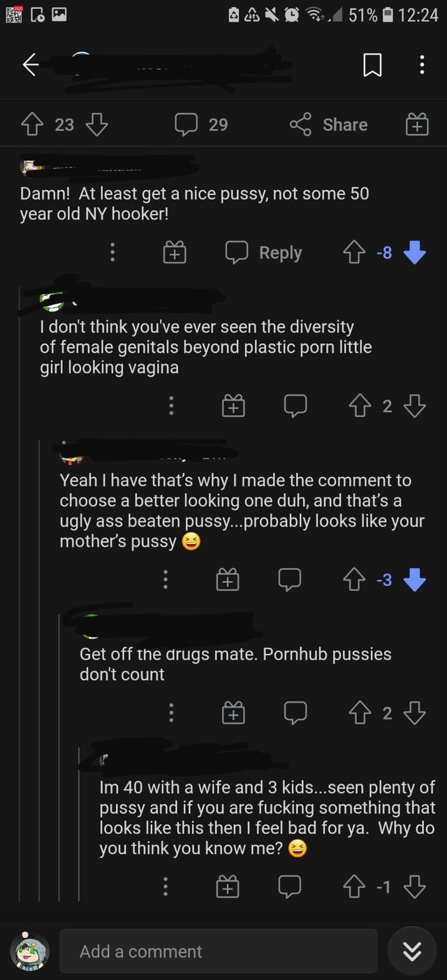447x980 pixels.
Task: Open your profile avatar beside comment box
Action: [x=30, y=951]
